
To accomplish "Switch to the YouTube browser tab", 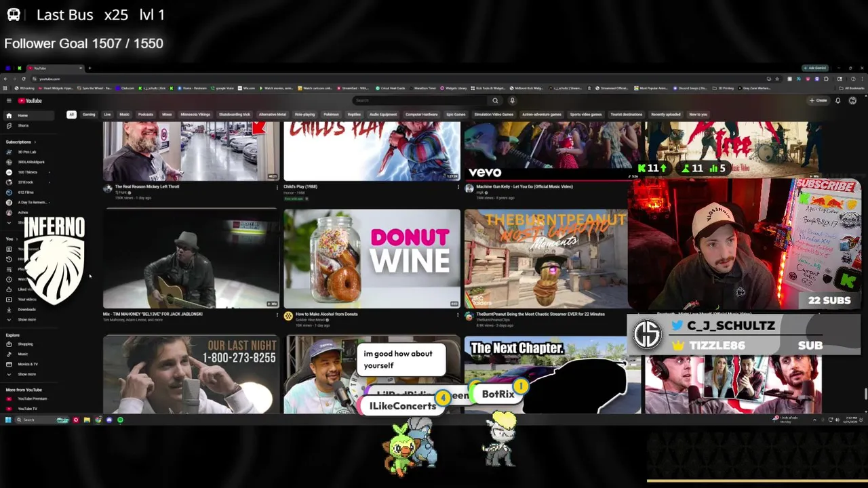I will click(54, 68).
